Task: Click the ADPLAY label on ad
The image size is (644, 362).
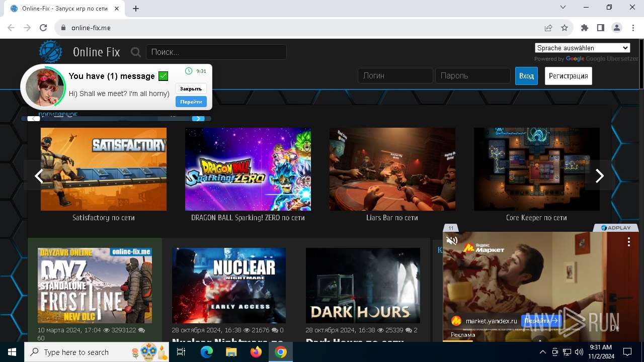Action: pyautogui.click(x=616, y=228)
